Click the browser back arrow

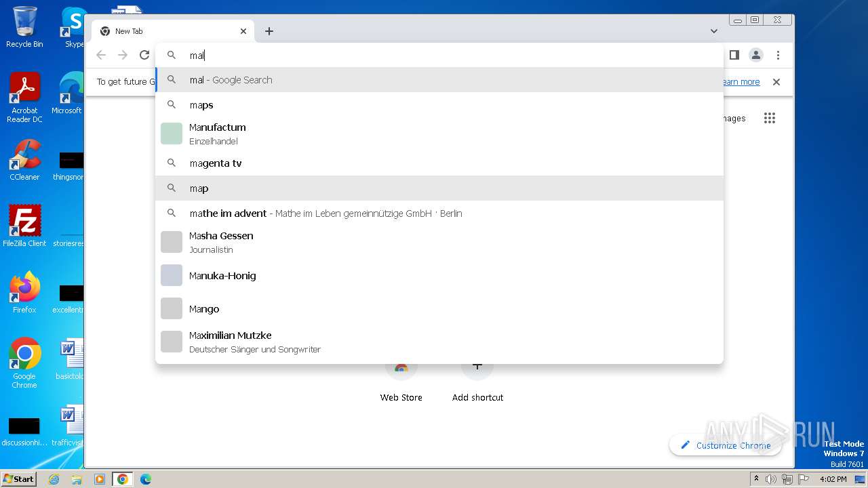[x=101, y=55]
